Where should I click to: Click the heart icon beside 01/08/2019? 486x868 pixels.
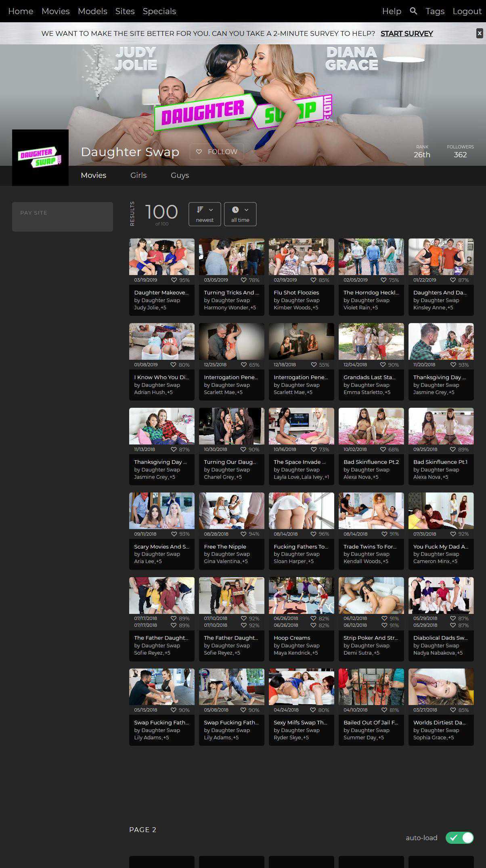(x=174, y=365)
